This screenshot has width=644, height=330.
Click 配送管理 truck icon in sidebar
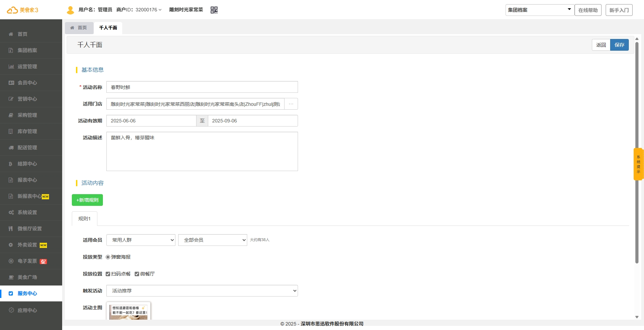pos(11,148)
